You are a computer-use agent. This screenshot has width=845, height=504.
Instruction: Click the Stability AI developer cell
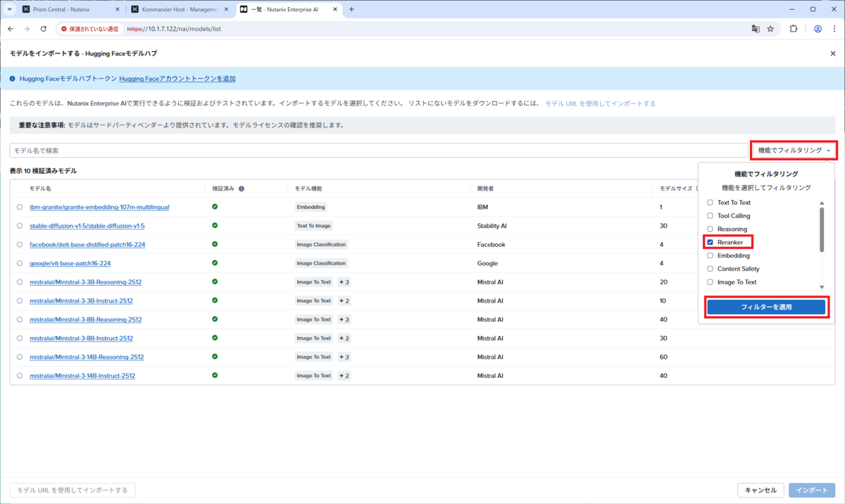(x=492, y=226)
